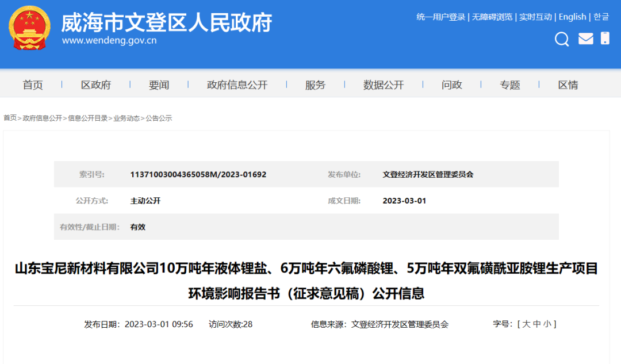Screen dimensions: 621x364
Task: Select the 数据公开 navigation item
Action: click(384, 85)
